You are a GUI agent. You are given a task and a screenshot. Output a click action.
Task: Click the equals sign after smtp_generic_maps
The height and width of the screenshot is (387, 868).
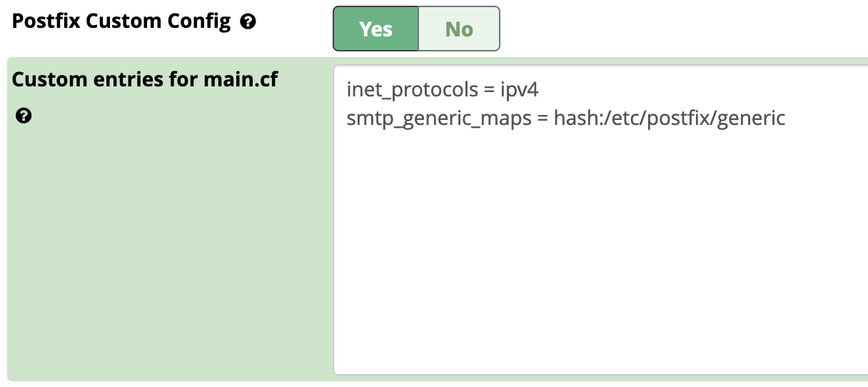pyautogui.click(x=542, y=119)
